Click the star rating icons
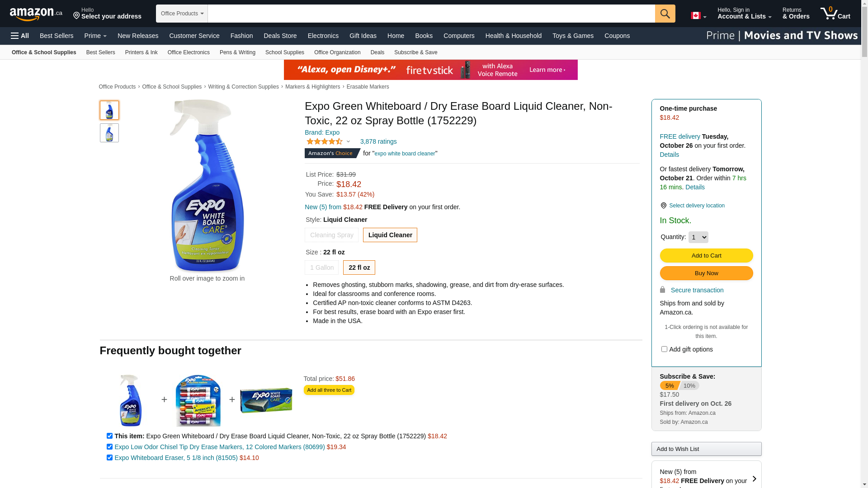Screen dimensions: 868x488 (325, 141)
